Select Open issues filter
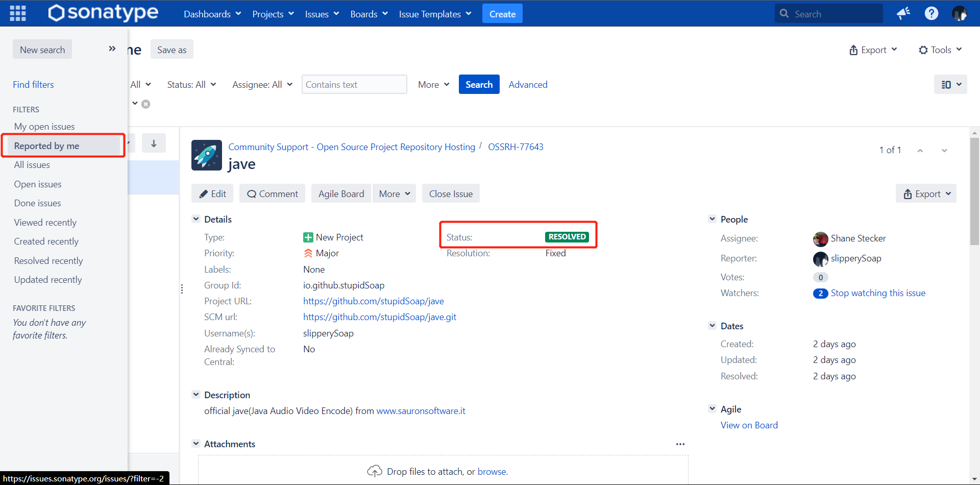980x485 pixels. (x=38, y=184)
